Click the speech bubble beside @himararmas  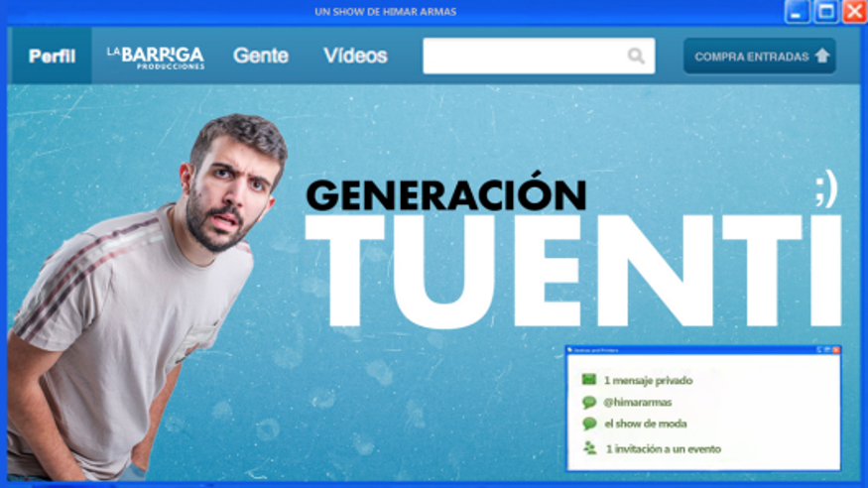coord(589,402)
